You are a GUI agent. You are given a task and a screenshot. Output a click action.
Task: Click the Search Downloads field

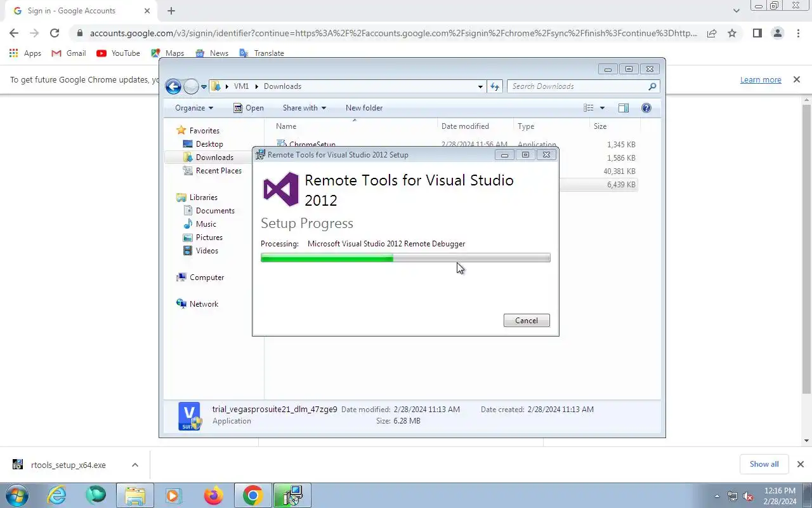[583, 86]
